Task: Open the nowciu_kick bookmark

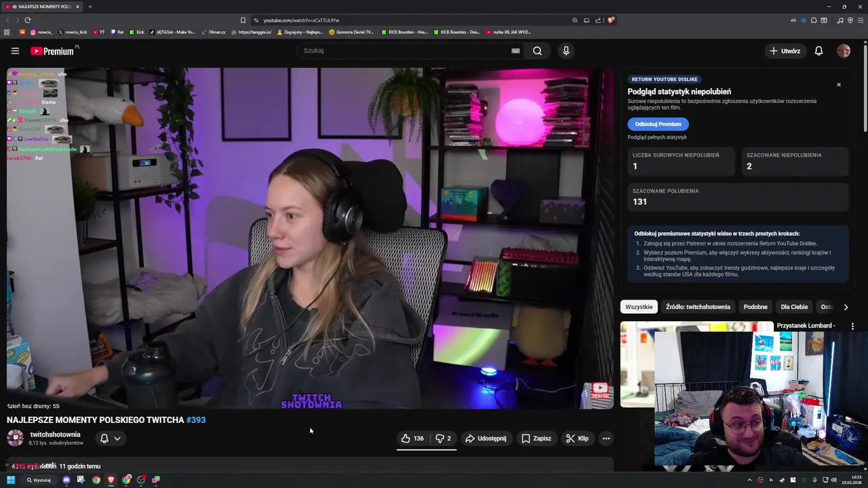Action: click(x=73, y=32)
